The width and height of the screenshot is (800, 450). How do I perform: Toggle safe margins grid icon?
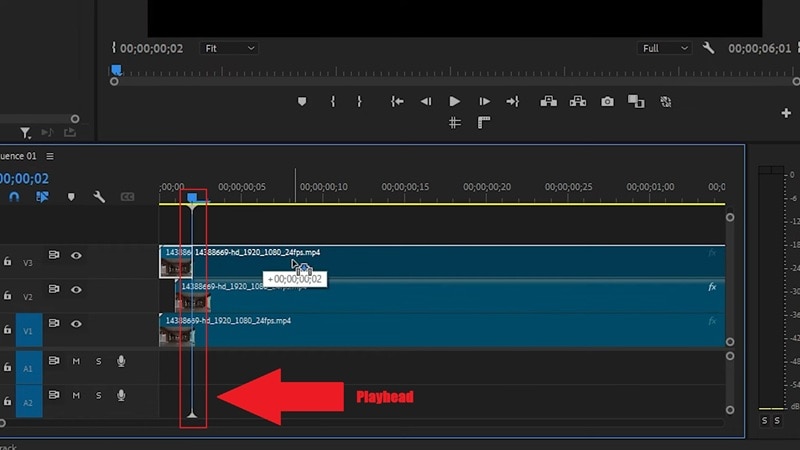(455, 122)
